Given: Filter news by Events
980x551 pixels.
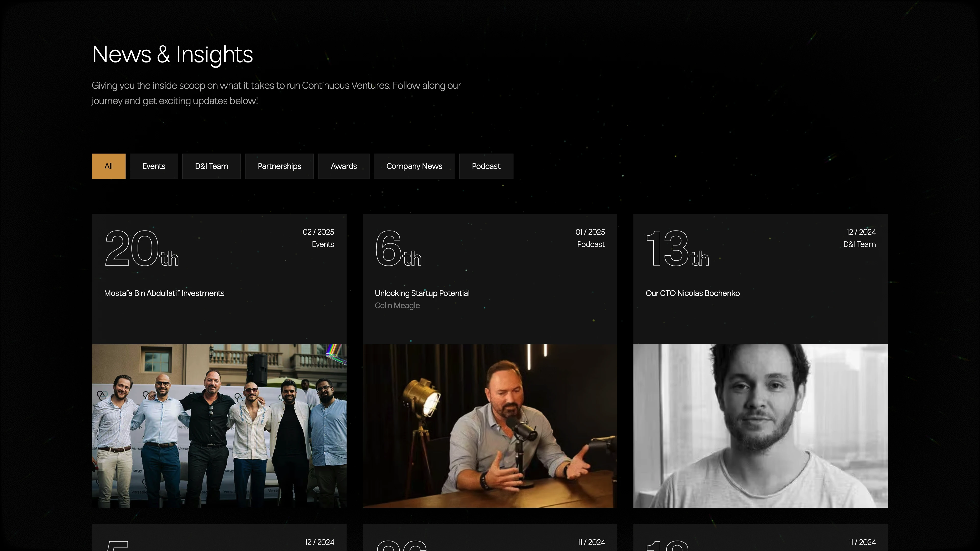Looking at the screenshot, I should click(x=154, y=166).
